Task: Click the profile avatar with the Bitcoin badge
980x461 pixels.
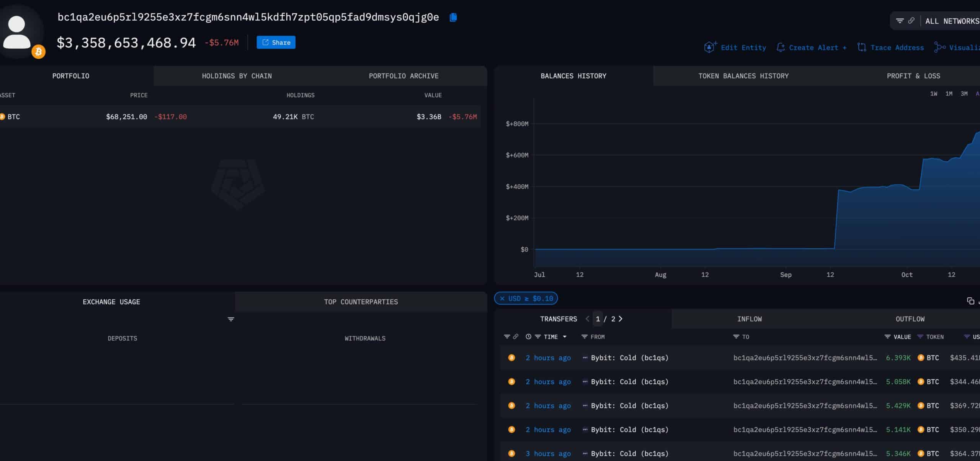Action: tap(21, 33)
